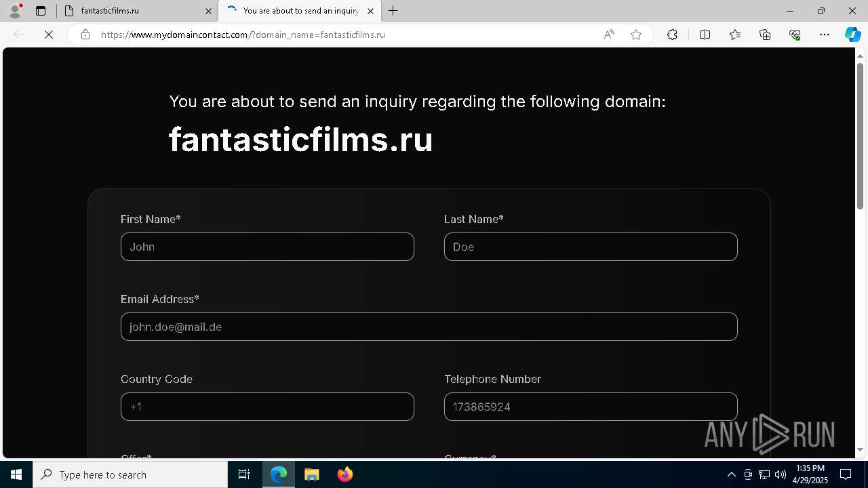The image size is (868, 488).
Task: Open Microsoft Edge from the taskbar
Action: pyautogui.click(x=279, y=474)
